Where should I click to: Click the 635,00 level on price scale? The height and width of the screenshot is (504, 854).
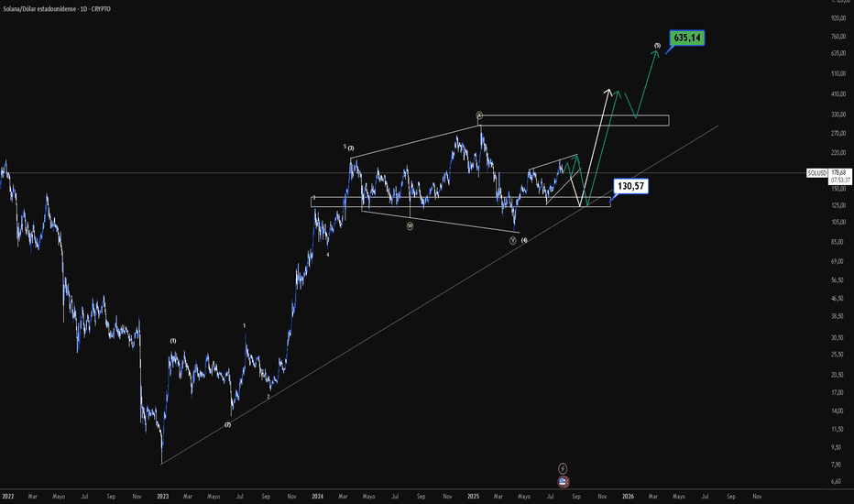click(838, 53)
